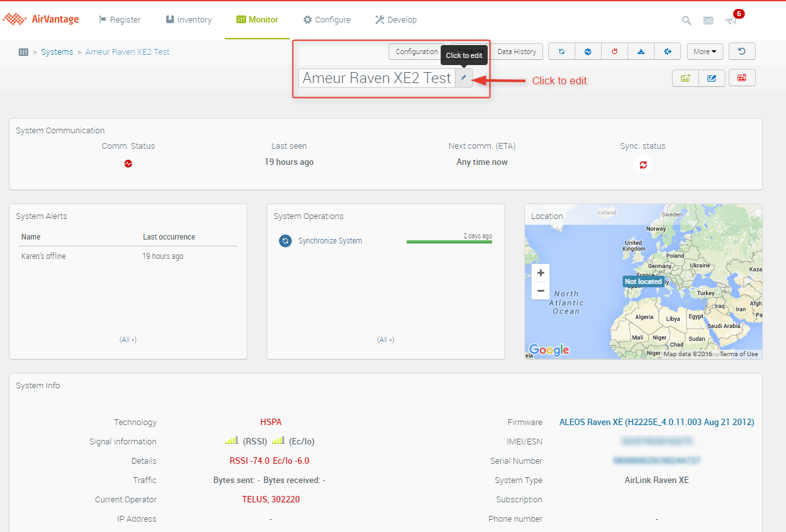Click the synchronize icon in the toolbar
Image resolution: width=786 pixels, height=532 pixels.
coord(562,52)
